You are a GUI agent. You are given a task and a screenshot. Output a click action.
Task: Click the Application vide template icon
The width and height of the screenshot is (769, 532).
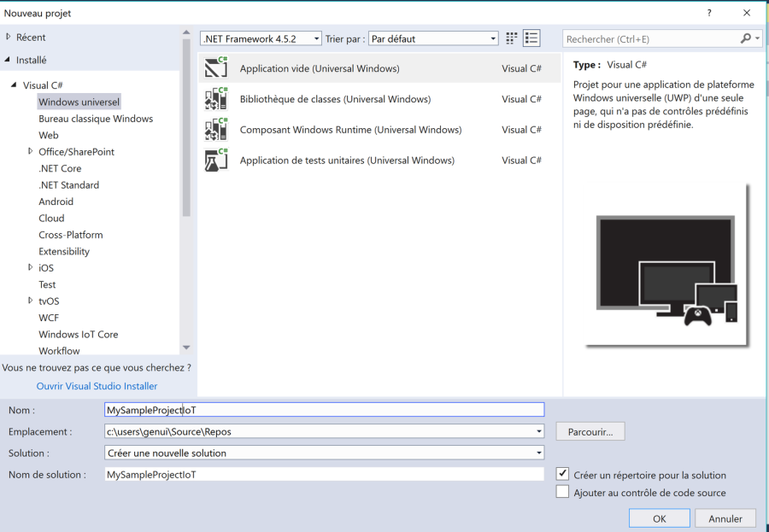pos(216,67)
